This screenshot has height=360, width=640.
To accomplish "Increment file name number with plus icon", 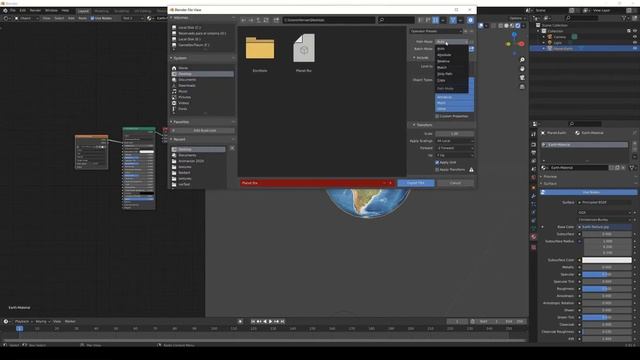I will pos(390,183).
